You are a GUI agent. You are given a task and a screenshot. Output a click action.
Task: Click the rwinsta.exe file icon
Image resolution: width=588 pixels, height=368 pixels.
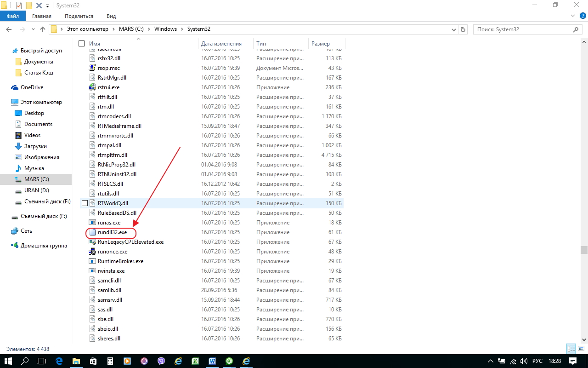(92, 271)
